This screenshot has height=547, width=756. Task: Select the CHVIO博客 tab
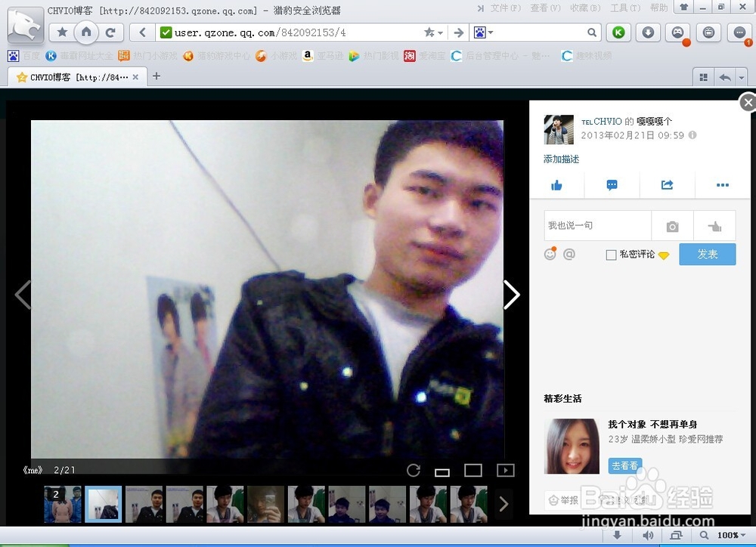(x=77, y=77)
